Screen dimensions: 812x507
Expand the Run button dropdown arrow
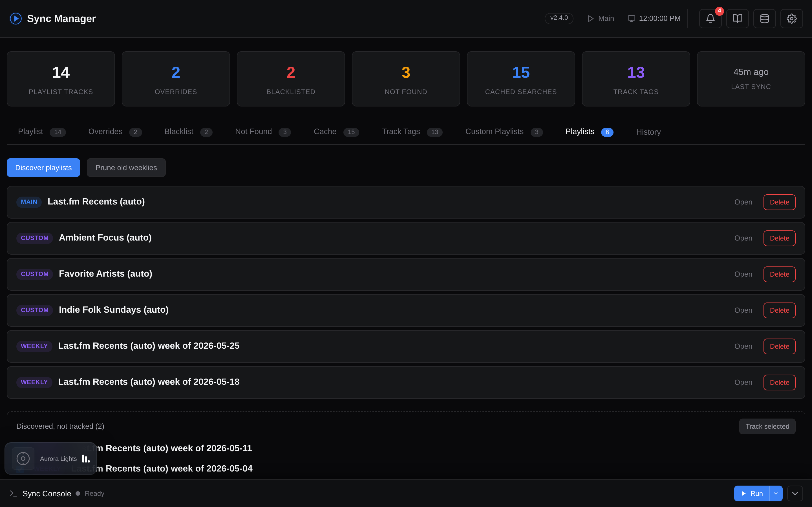(776, 493)
